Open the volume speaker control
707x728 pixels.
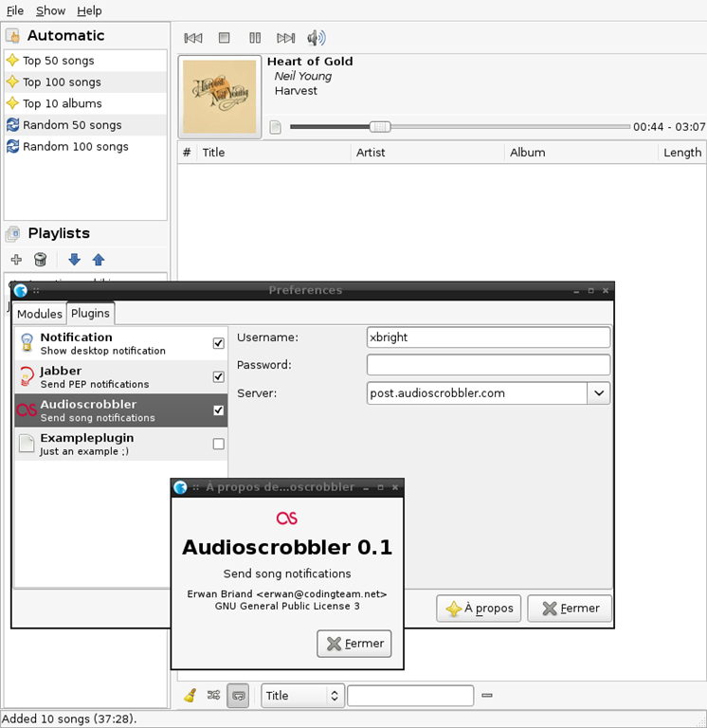tap(317, 38)
